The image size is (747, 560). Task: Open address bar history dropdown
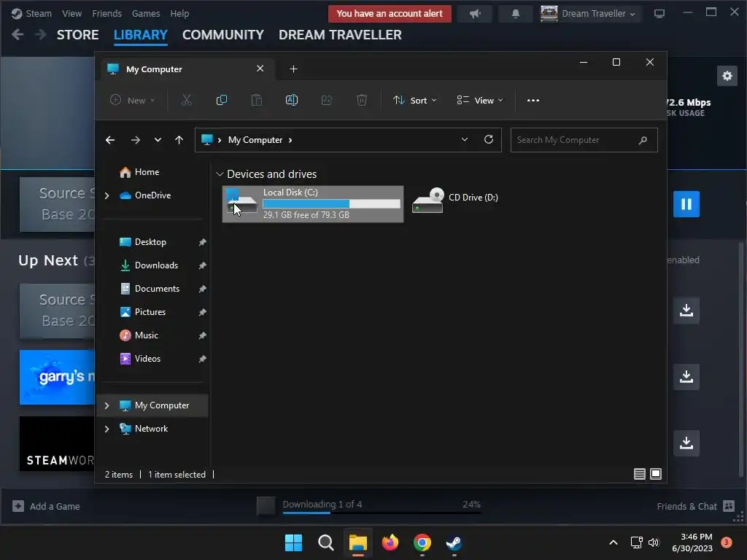coord(465,139)
